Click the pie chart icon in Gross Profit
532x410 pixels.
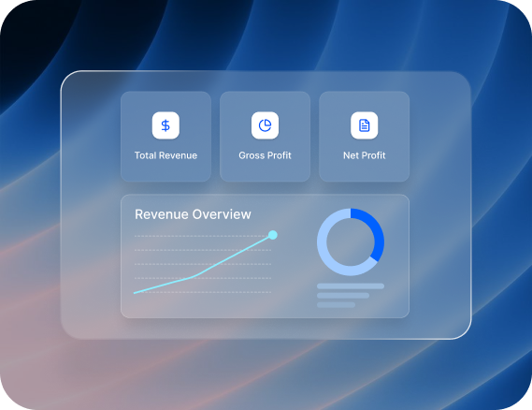pos(265,125)
